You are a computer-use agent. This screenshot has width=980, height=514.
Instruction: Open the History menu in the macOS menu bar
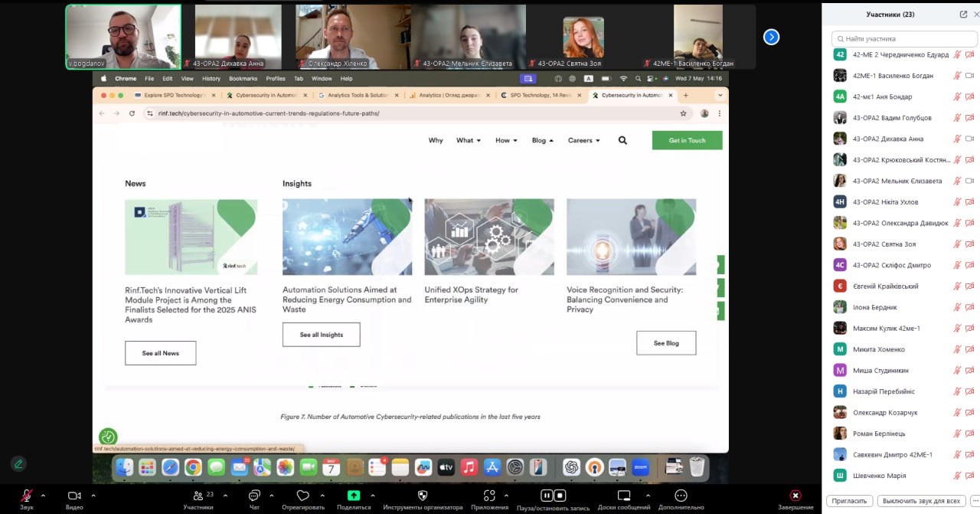pos(211,78)
